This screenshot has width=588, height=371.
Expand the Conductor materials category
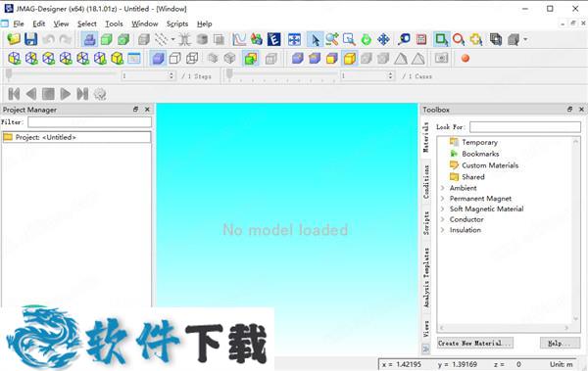(x=443, y=219)
